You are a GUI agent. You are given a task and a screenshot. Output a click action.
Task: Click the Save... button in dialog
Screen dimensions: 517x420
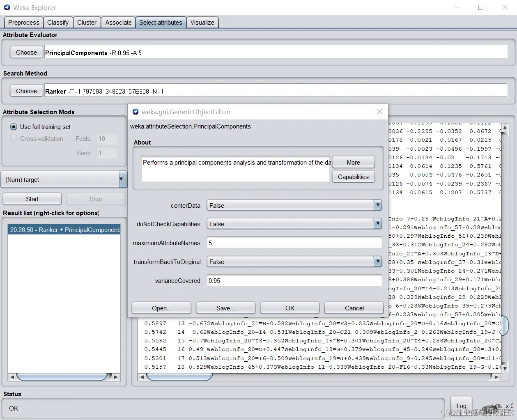[x=225, y=308]
